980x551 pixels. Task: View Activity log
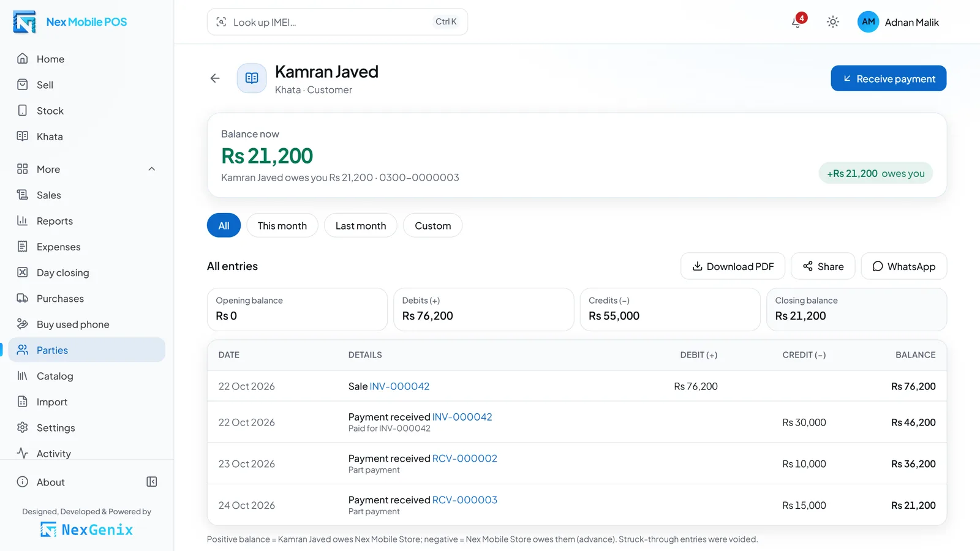87,452
